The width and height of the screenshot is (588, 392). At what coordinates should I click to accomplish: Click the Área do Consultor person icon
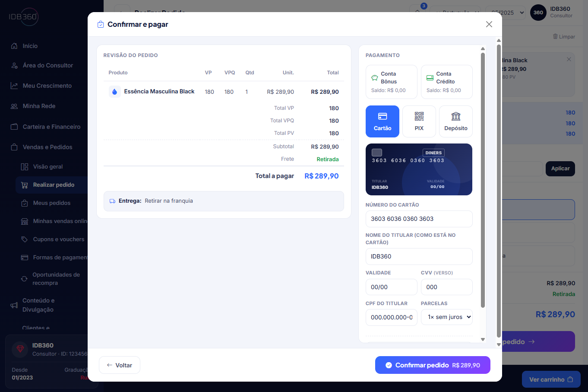coord(14,65)
